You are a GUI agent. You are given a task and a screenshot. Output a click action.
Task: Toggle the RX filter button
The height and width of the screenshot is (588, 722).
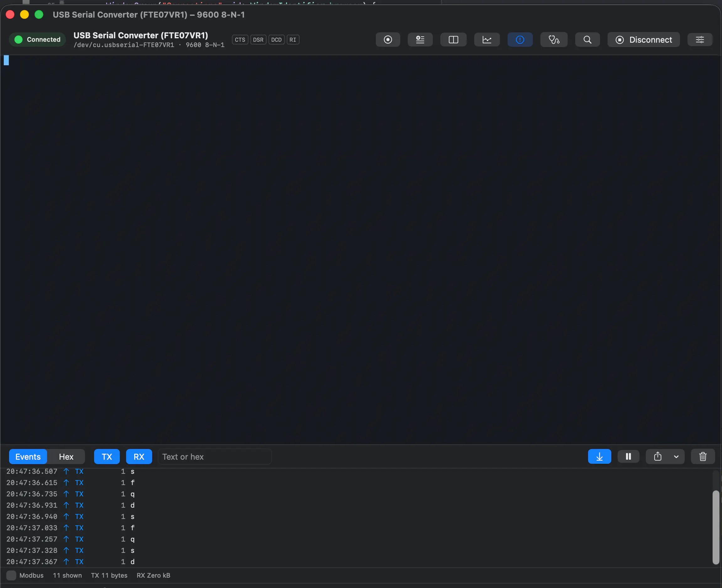pyautogui.click(x=139, y=457)
